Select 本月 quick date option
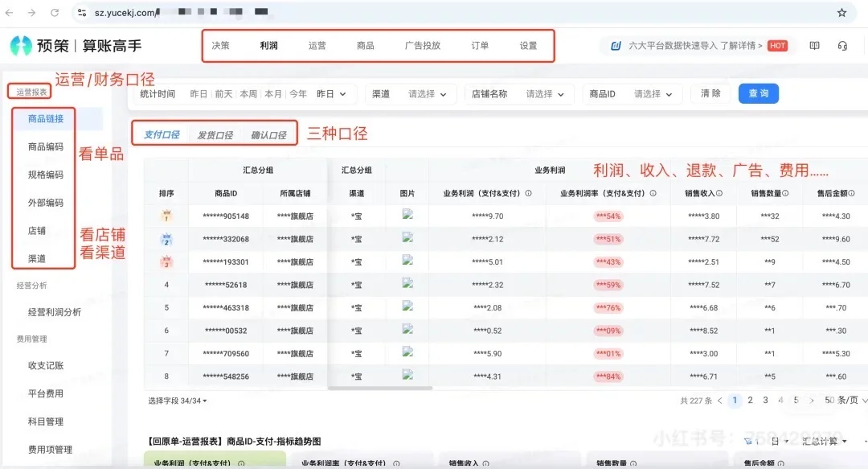The height and width of the screenshot is (469, 868). click(x=273, y=94)
